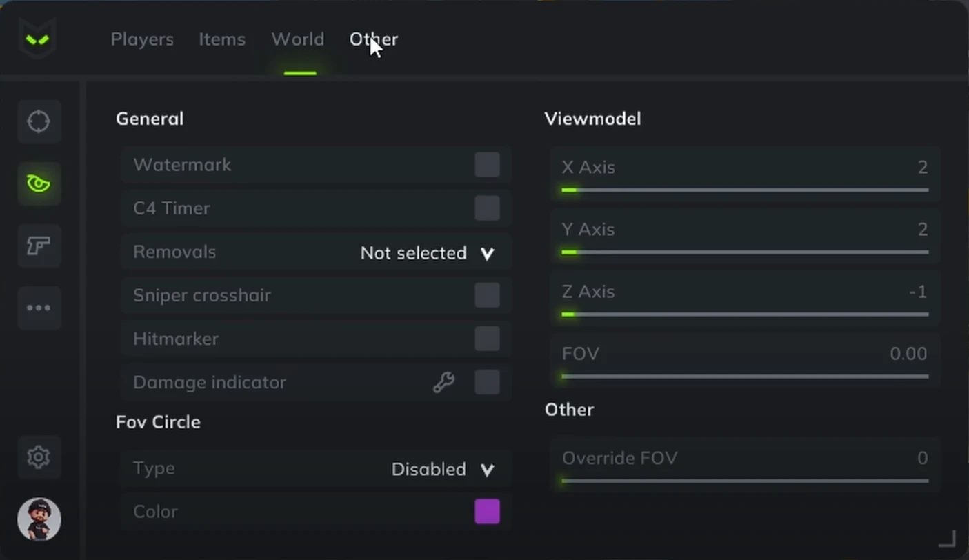Open the pistol weapon section icon

[39, 246]
